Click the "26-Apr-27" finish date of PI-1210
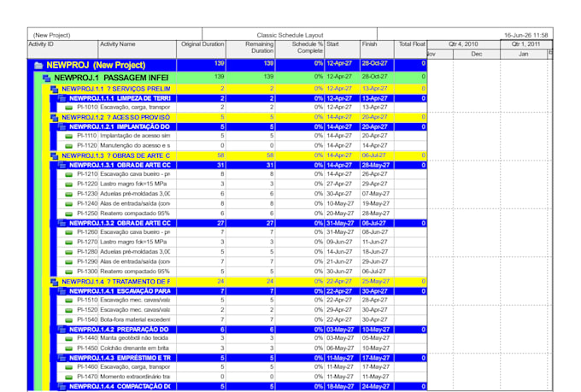The height and width of the screenshot is (392, 581). (x=374, y=174)
